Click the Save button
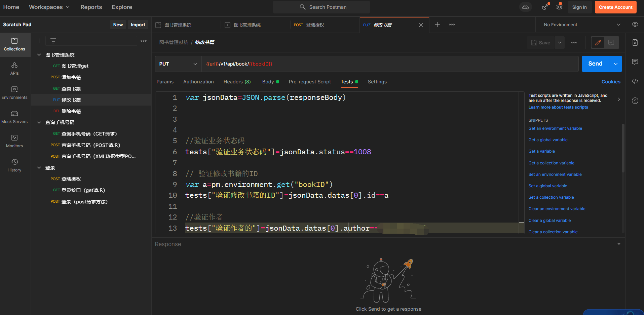644x315 pixels. (x=541, y=43)
